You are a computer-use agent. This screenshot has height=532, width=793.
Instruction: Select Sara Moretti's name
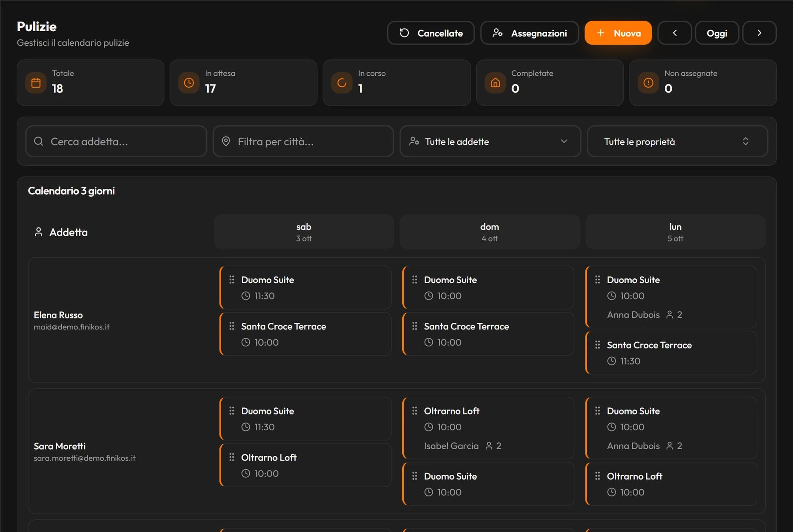pyautogui.click(x=59, y=446)
